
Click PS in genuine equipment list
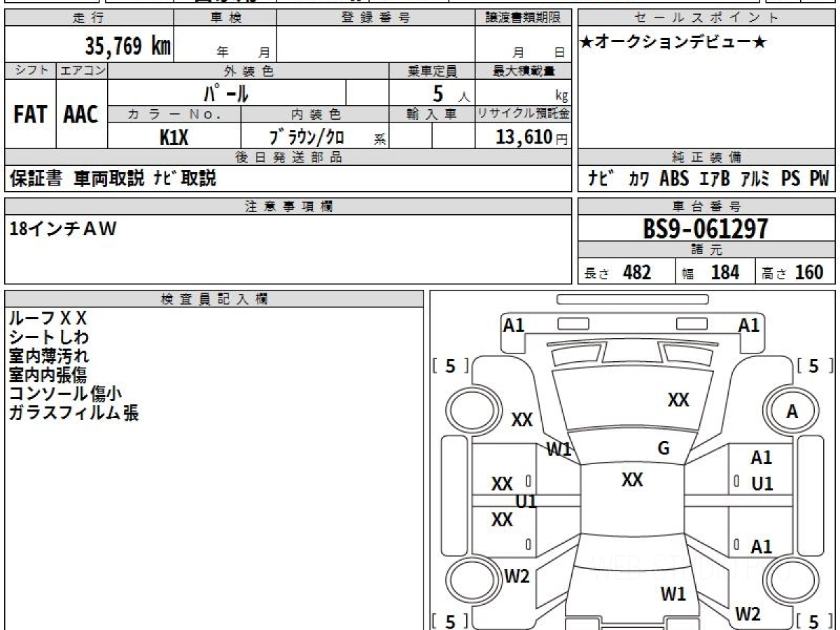pyautogui.click(x=791, y=179)
